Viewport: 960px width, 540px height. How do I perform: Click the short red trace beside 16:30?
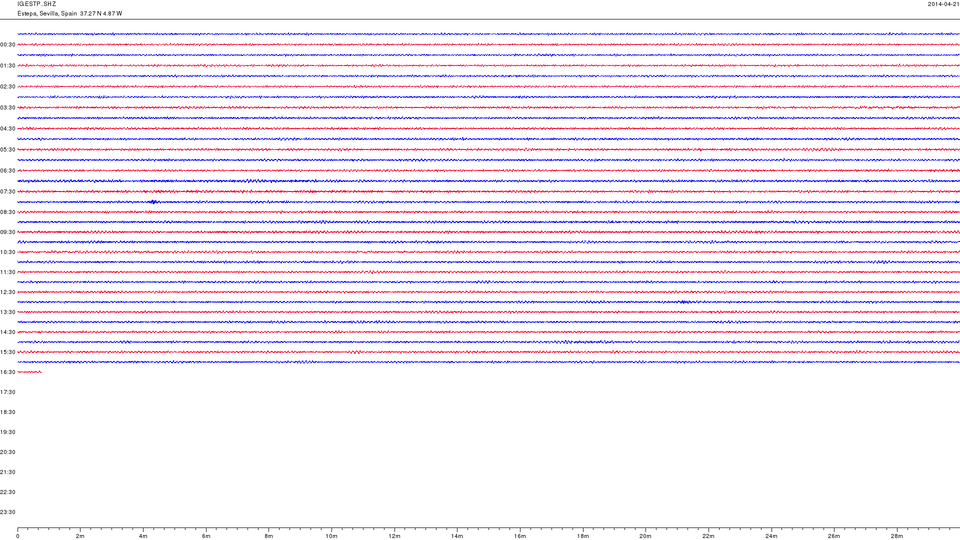pos(29,372)
